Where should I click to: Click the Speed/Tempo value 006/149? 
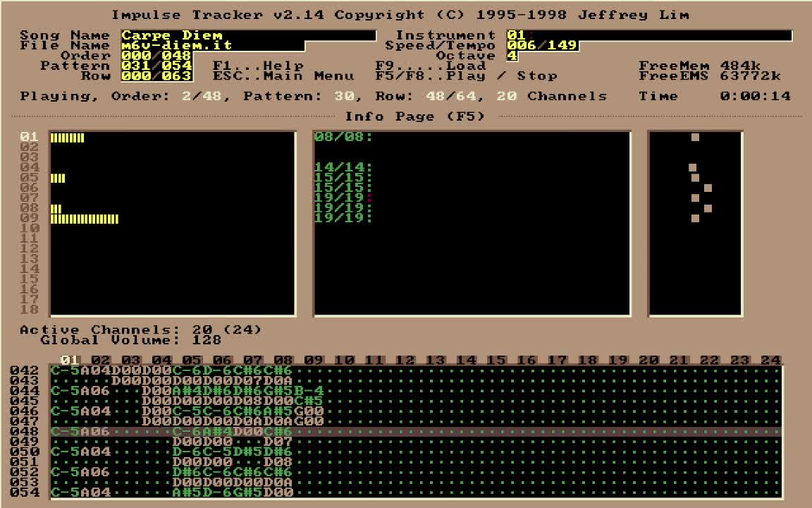542,46
